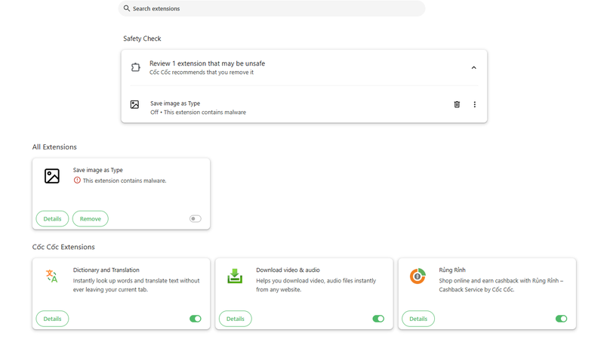Delete unsafe extension via trash icon
The height and width of the screenshot is (364, 604).
[x=457, y=104]
